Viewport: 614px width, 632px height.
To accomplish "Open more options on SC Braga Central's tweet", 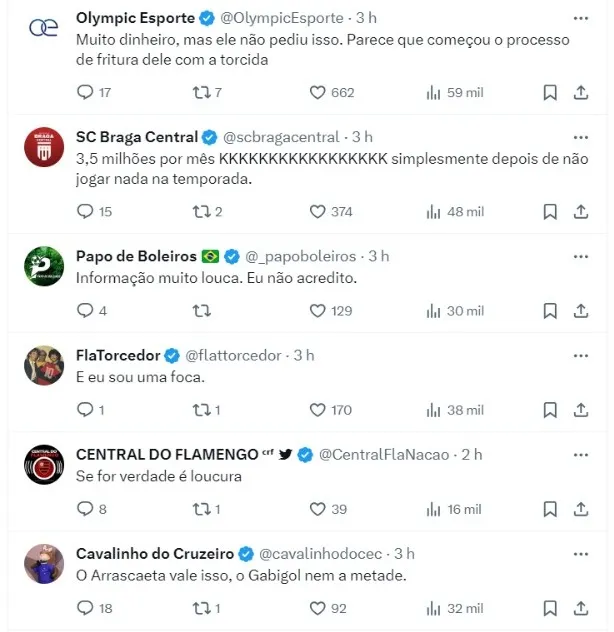I will tap(580, 137).
